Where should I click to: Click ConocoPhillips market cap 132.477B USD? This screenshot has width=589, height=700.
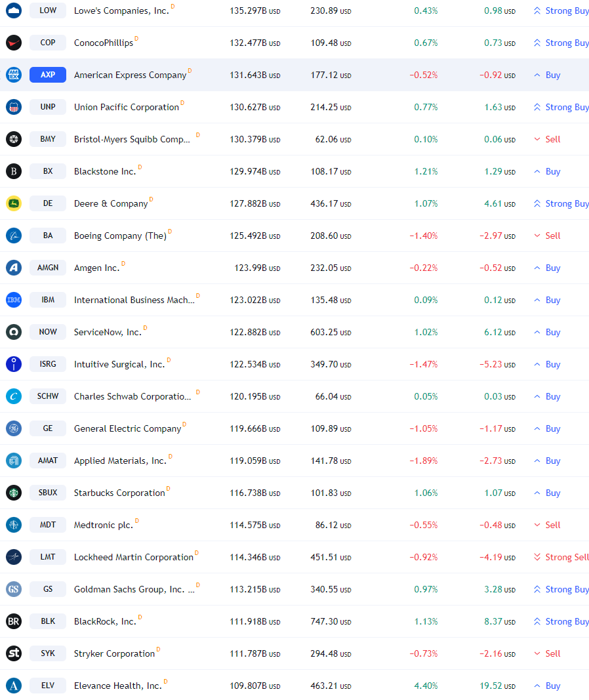254,43
